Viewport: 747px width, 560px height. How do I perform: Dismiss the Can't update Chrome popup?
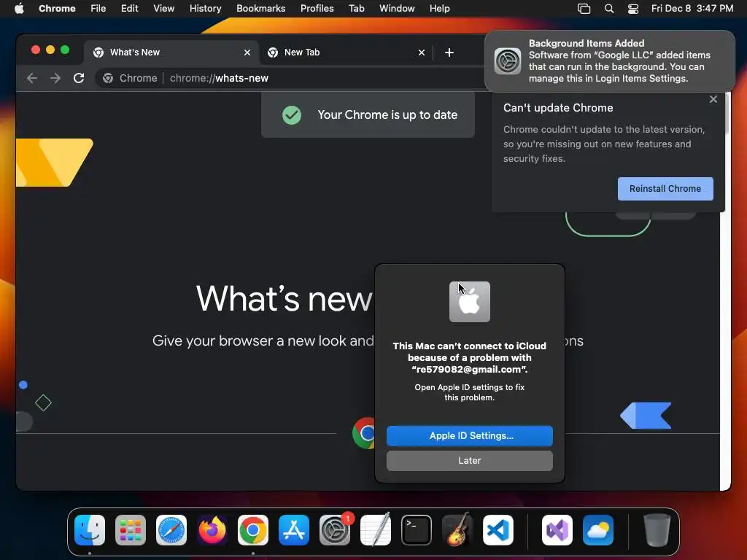(x=713, y=99)
